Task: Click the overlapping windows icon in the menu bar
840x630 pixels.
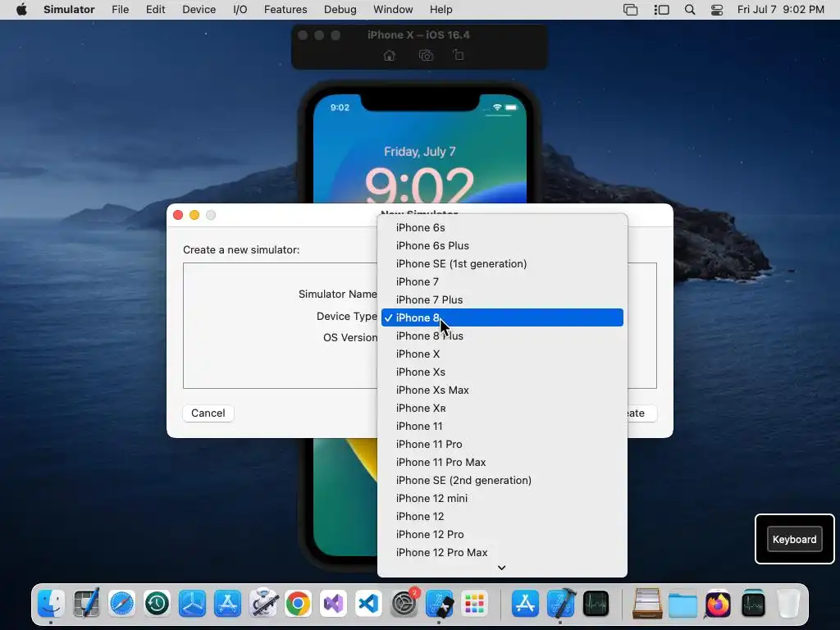Action: (x=631, y=10)
